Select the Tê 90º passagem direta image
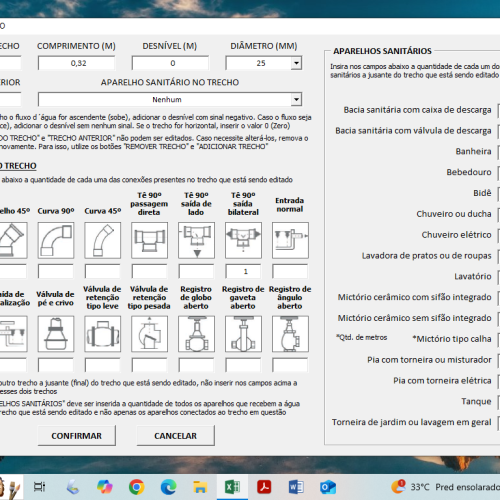 [149, 240]
